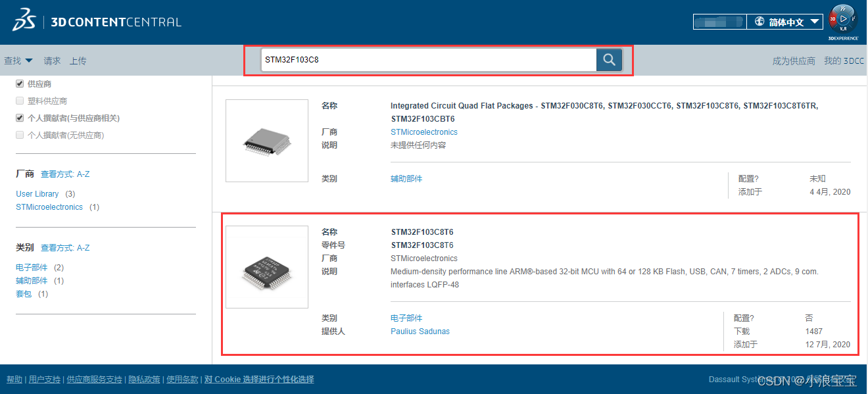868x394 pixels.
Task: Select the date 12 7月, 2020
Action: point(828,345)
